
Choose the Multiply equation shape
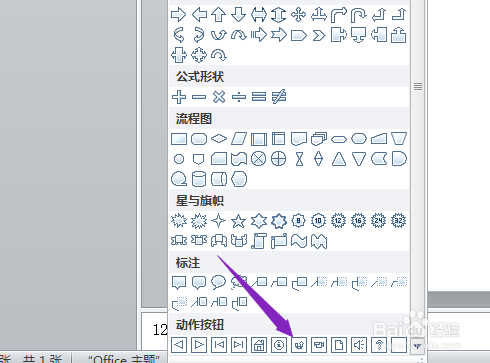click(x=219, y=97)
